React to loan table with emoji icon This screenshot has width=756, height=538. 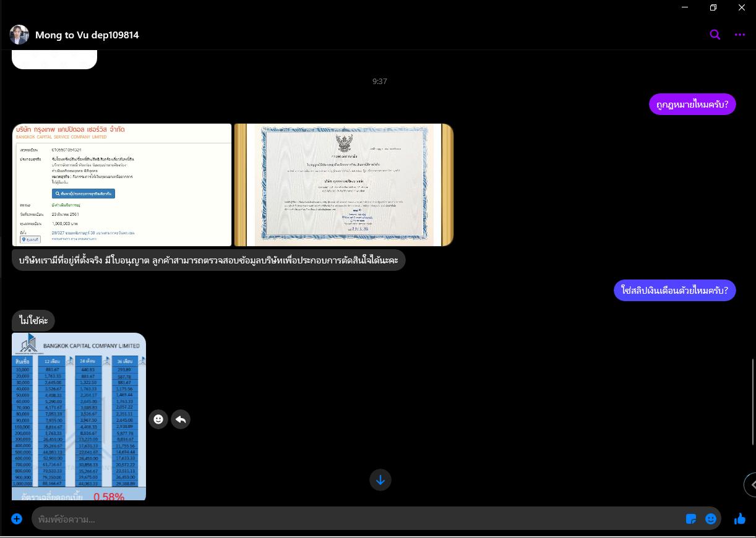[158, 419]
